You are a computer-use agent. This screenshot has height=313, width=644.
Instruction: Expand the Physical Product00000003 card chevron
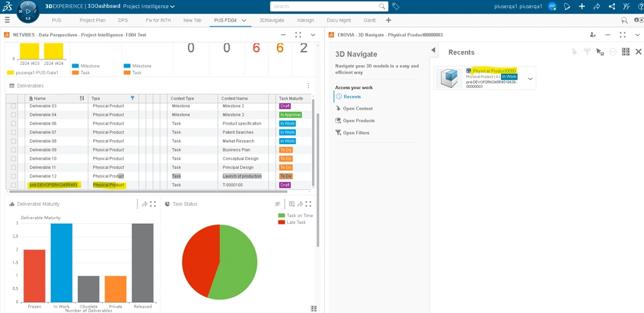click(530, 79)
